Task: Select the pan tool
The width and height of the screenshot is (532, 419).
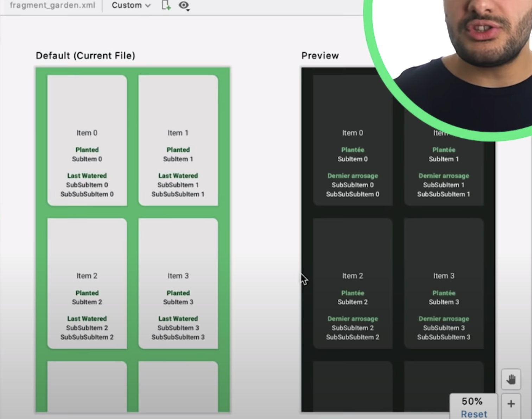Action: (x=511, y=380)
